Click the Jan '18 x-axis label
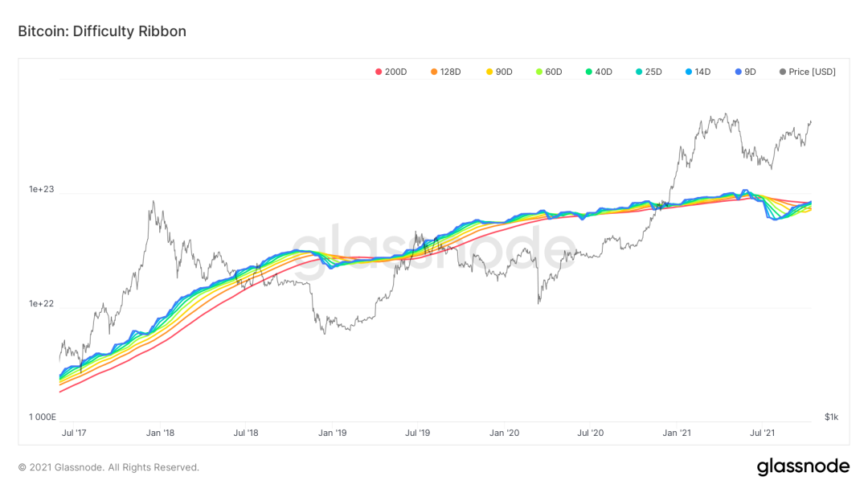The image size is (868, 489). (x=160, y=433)
